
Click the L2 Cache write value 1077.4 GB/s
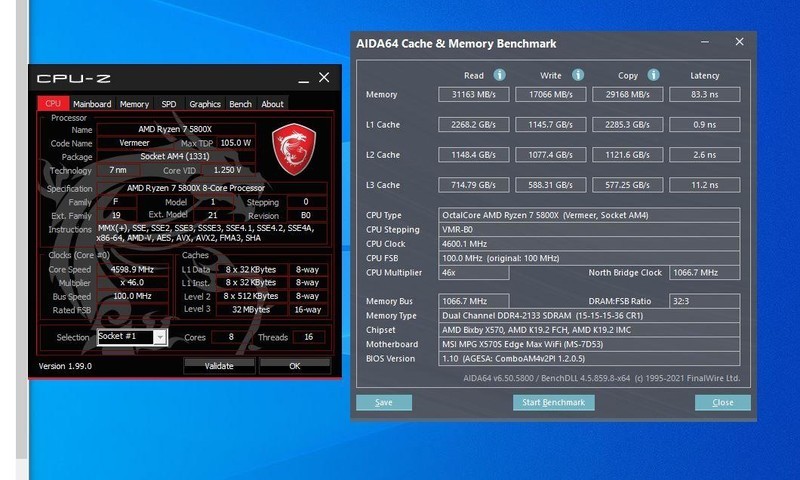coord(551,155)
